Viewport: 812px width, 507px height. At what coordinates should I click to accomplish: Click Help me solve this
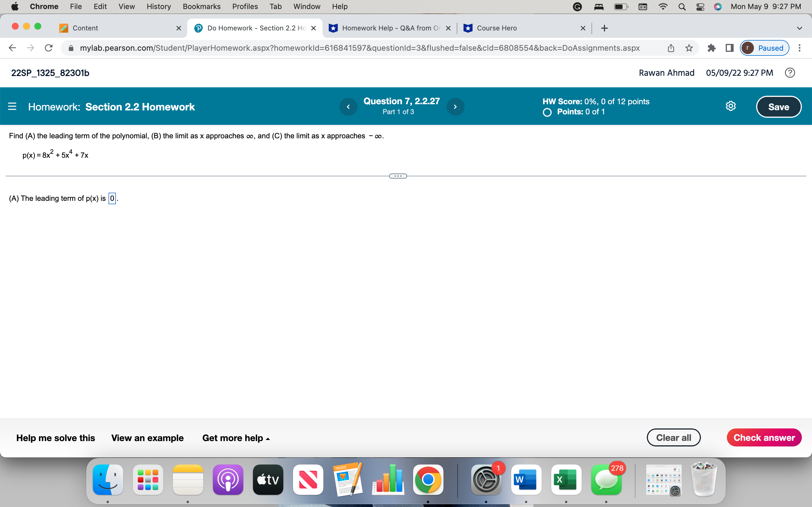(x=56, y=438)
